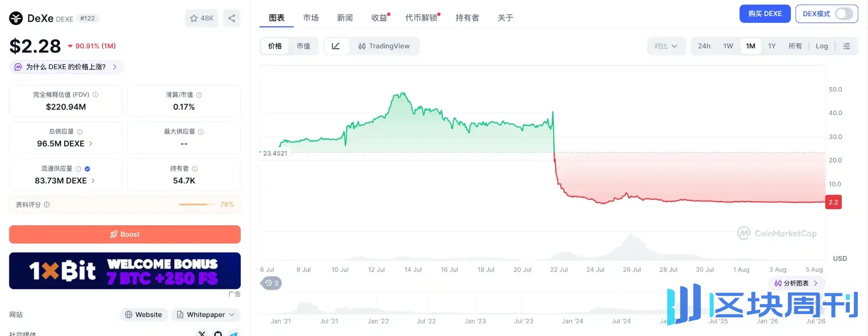Viewport: 868px width, 336px height.
Task: Click the blue 购买 DEXE buy button
Action: coord(765,14)
